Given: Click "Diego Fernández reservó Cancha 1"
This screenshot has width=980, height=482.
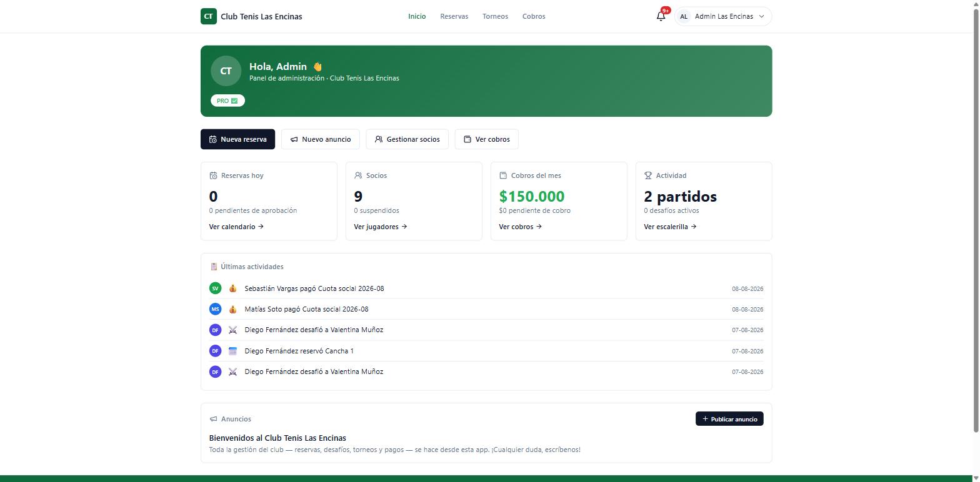Looking at the screenshot, I should pyautogui.click(x=299, y=351).
